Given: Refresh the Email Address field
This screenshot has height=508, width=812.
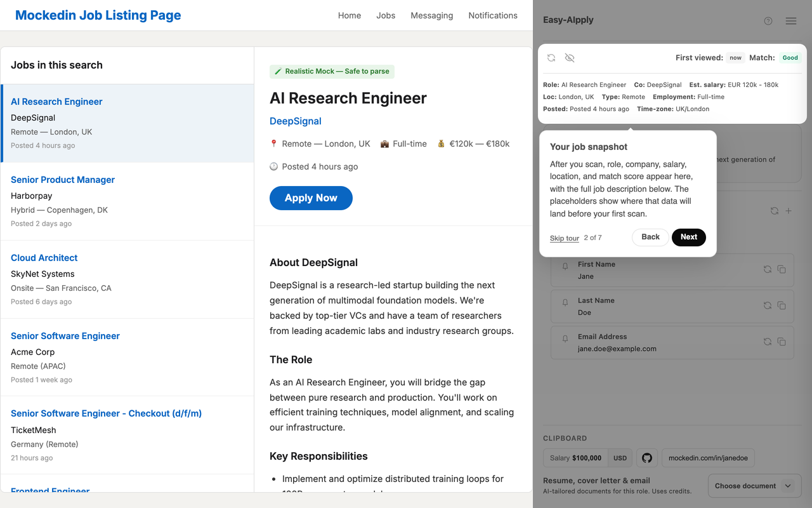Looking at the screenshot, I should 768,342.
